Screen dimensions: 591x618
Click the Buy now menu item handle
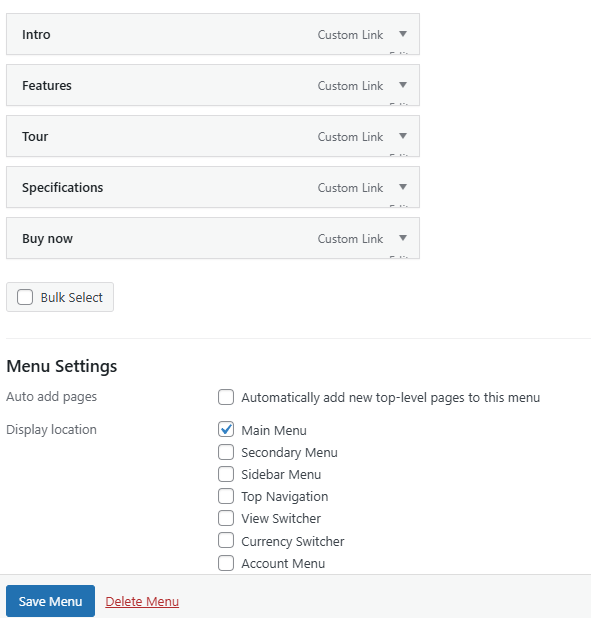(x=213, y=238)
